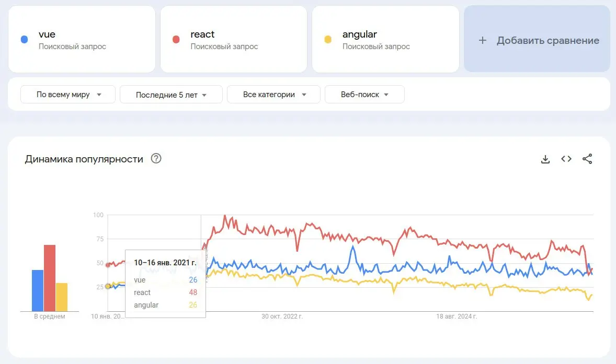Open the По всему миру region dropdown
The image size is (616, 364).
pos(67,95)
